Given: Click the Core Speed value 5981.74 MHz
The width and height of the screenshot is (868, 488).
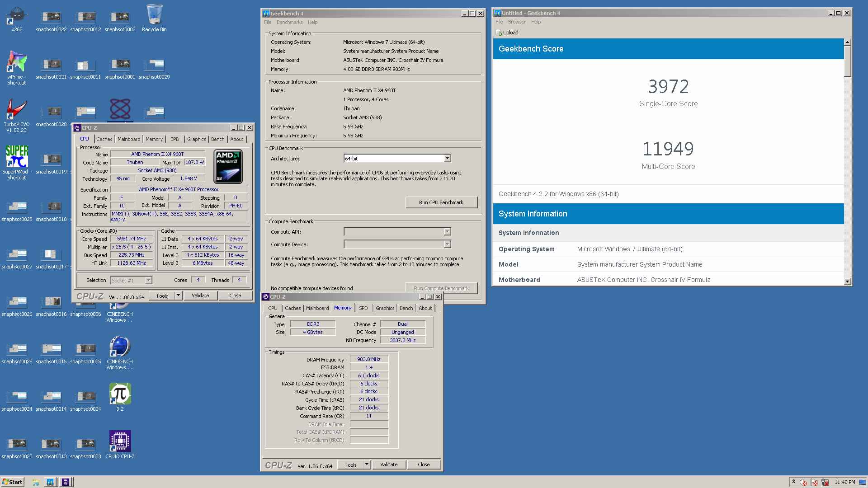Looking at the screenshot, I should point(132,239).
